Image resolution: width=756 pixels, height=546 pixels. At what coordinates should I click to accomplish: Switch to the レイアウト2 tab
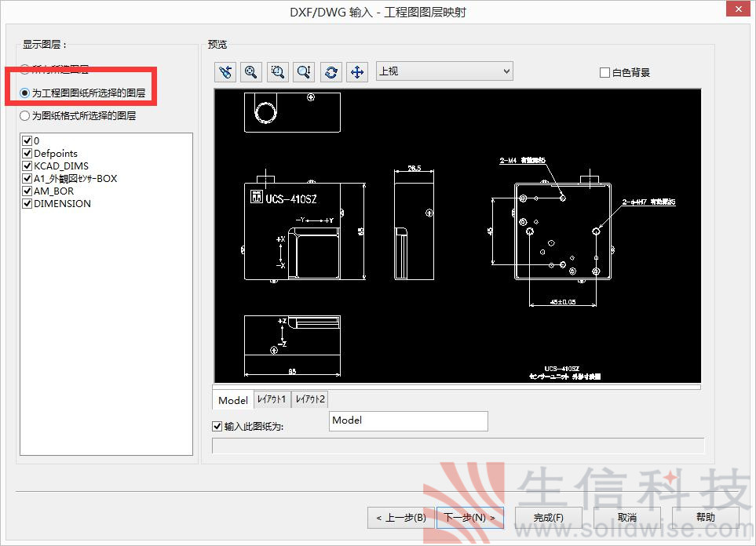click(x=309, y=400)
